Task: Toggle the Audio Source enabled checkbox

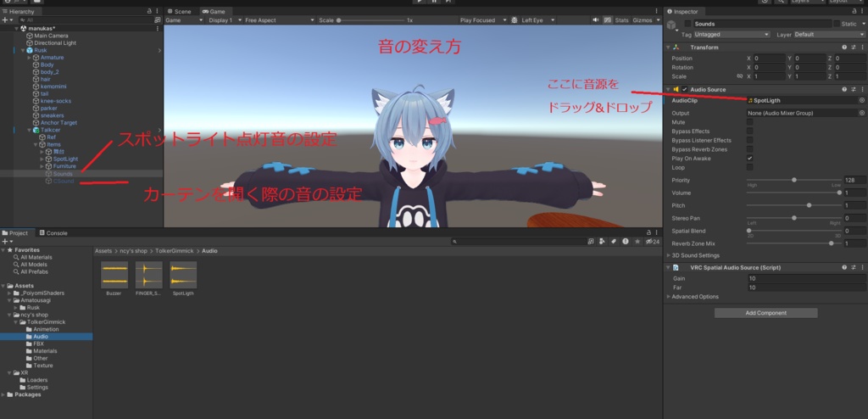Action: tap(685, 89)
